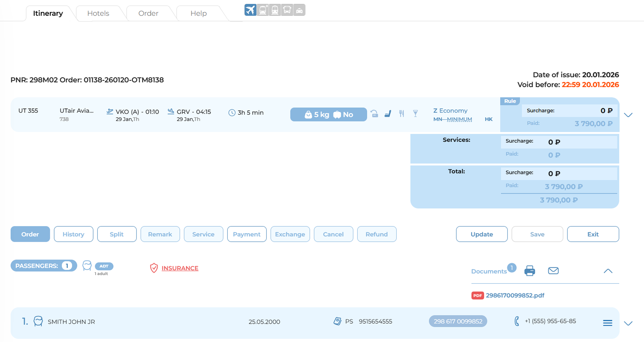The image size is (644, 342).
Task: Click the envelope email icon
Action: tap(553, 271)
